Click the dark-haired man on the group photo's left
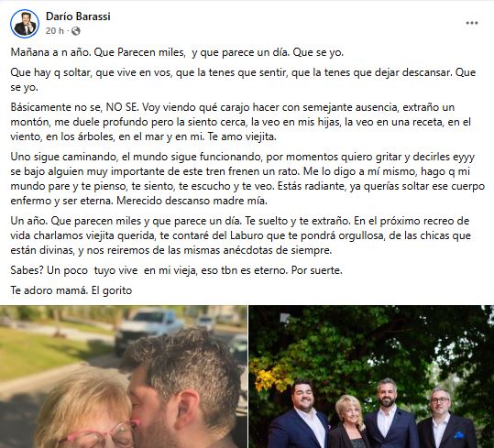This screenshot has height=448, width=494. click(299, 414)
